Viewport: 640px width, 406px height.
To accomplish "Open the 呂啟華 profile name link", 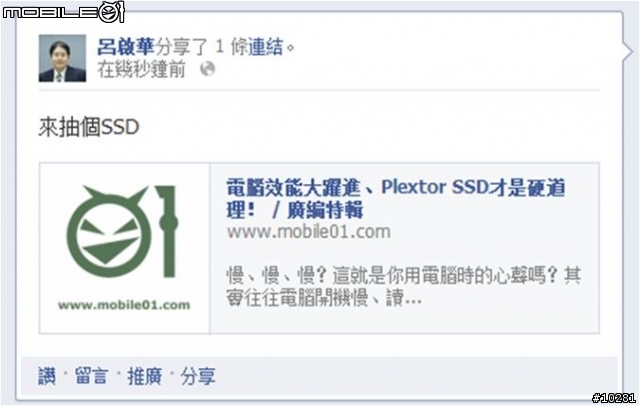I will pos(126,47).
